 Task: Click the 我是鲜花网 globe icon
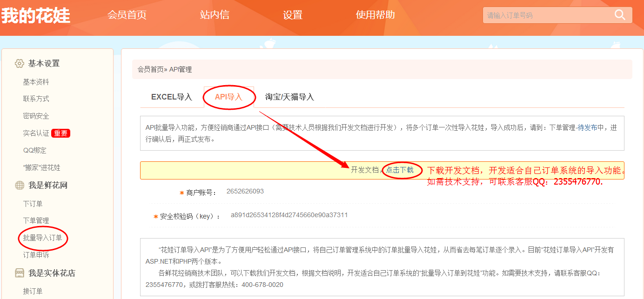[x=20, y=186]
